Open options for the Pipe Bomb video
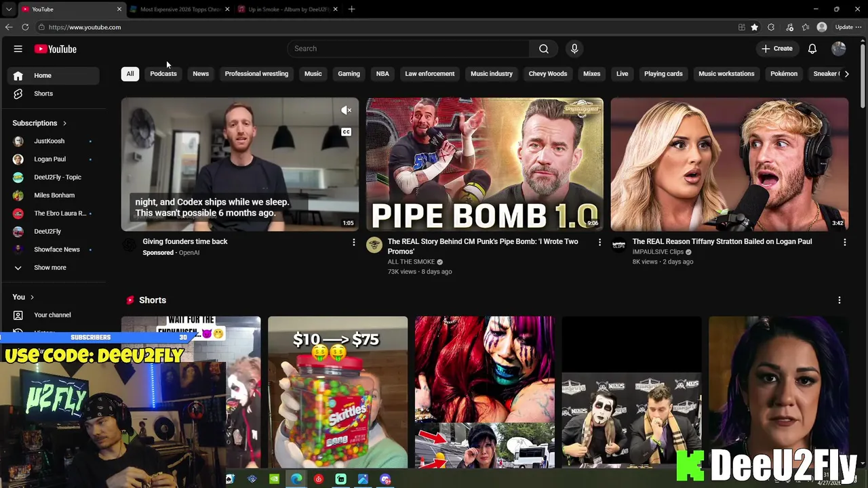This screenshot has height=488, width=868. 599,242
